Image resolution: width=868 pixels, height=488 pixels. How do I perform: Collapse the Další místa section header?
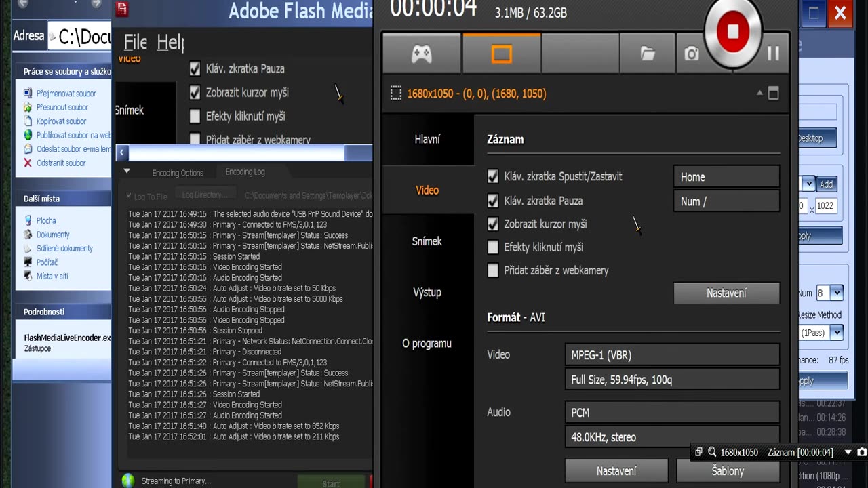[64, 199]
